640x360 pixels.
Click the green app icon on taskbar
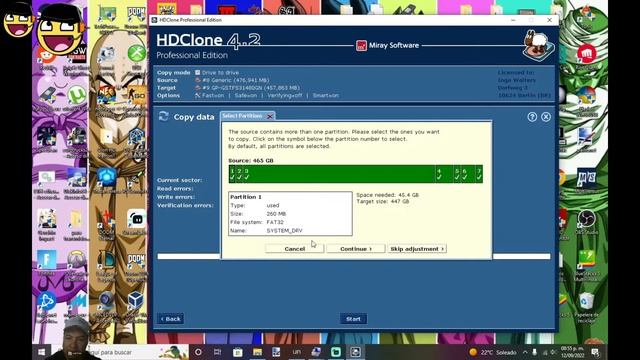[x=336, y=352]
